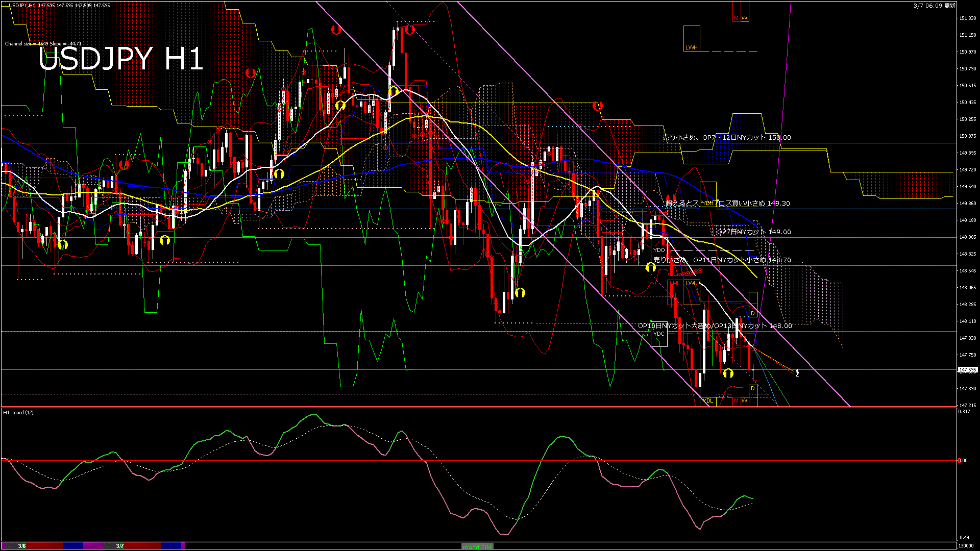The width and height of the screenshot is (980, 551).
Task: Click the lower yellow D pivot box
Action: (753, 389)
